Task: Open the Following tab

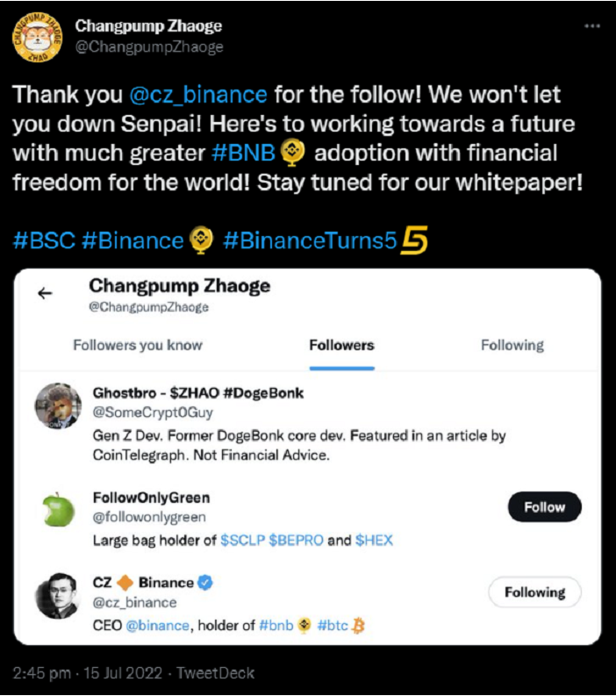Action: click(x=512, y=345)
